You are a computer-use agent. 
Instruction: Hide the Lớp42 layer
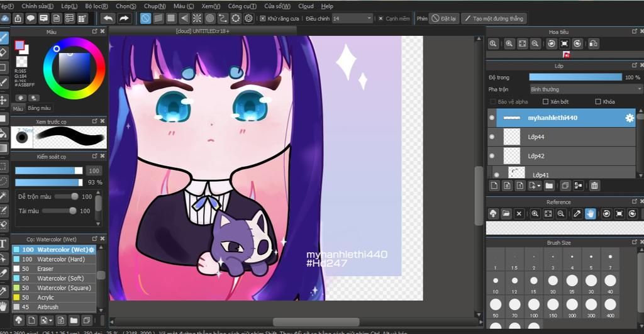492,156
